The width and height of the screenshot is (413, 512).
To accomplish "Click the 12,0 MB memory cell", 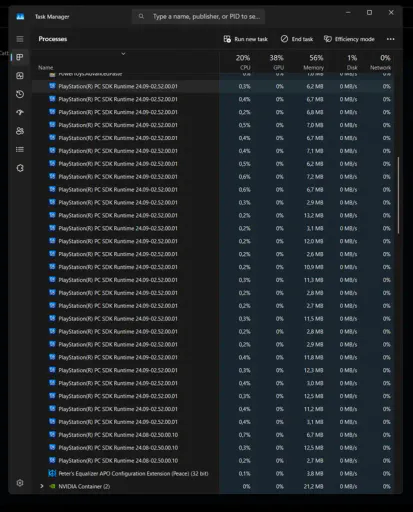I will coord(313,241).
